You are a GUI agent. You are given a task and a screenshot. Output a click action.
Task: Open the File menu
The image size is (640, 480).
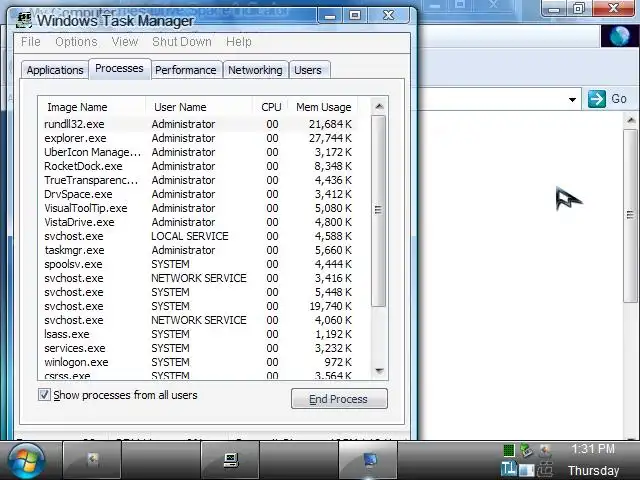[31, 42]
